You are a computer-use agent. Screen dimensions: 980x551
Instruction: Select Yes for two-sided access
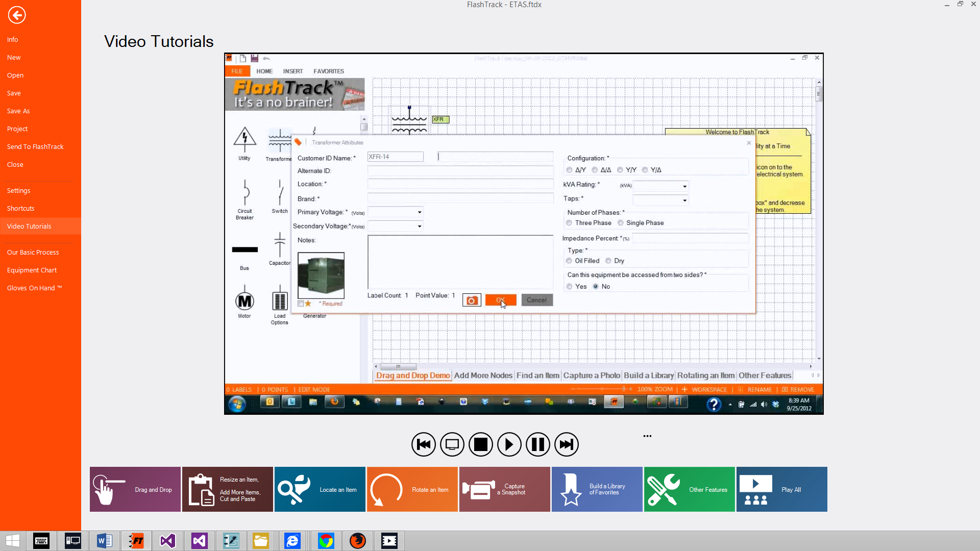coord(570,287)
